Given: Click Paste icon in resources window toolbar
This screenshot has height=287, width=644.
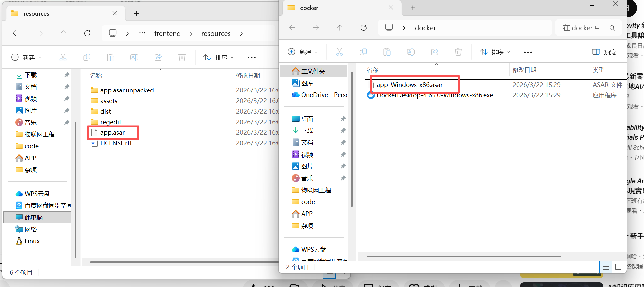Looking at the screenshot, I should pyautogui.click(x=111, y=57).
